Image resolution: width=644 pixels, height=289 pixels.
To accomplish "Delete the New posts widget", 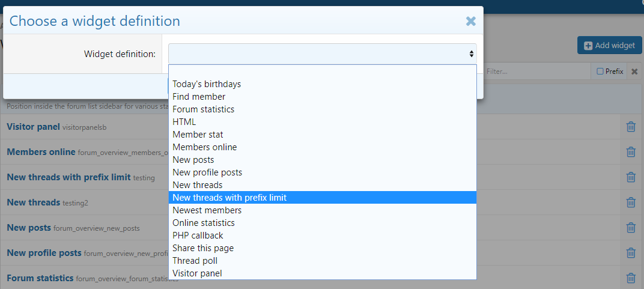I will (631, 228).
